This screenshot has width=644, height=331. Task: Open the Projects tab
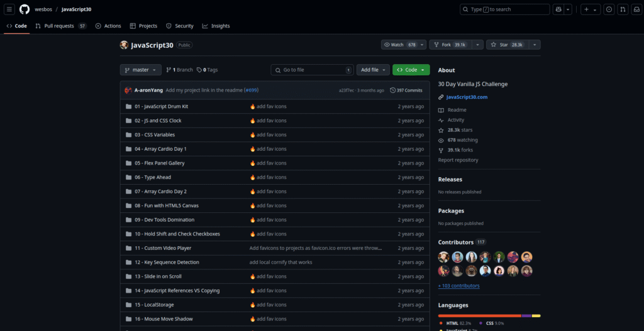[144, 26]
